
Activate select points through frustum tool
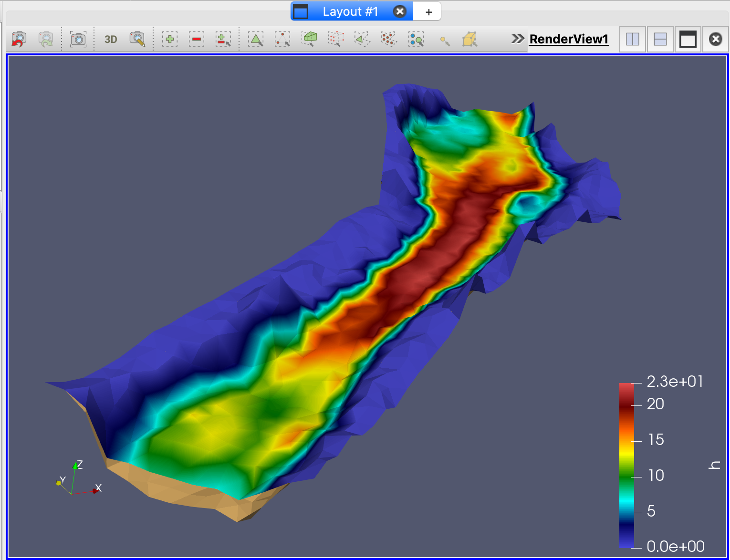[x=336, y=39]
